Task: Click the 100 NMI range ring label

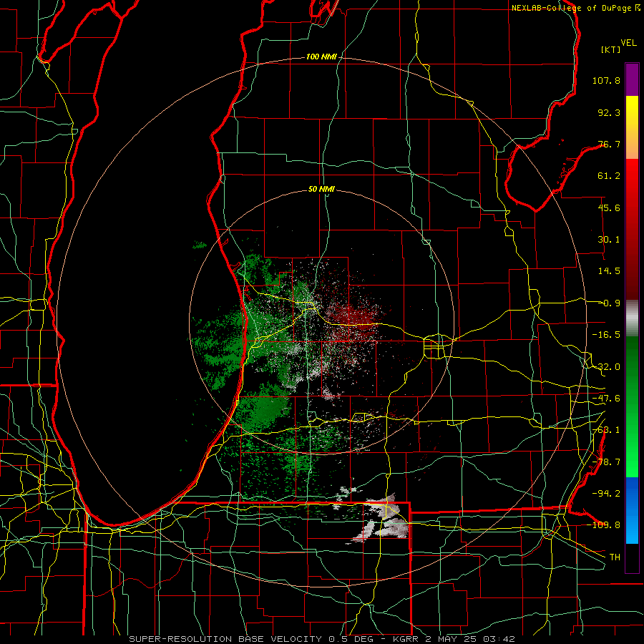Action: coord(321,57)
